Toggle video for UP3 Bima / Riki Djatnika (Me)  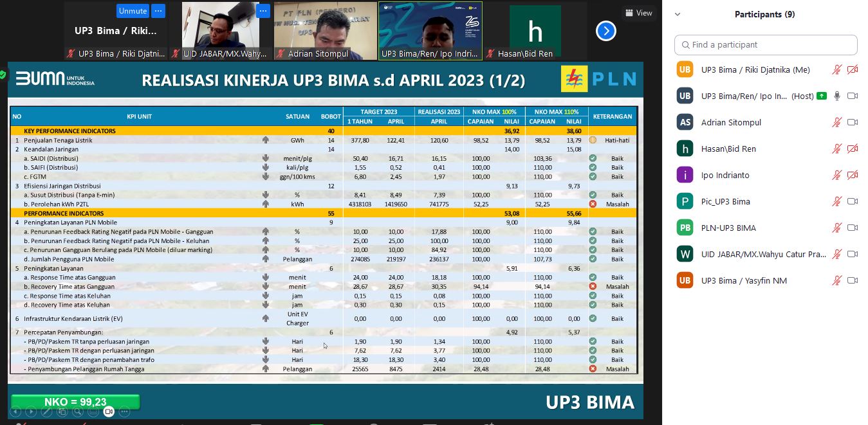coord(853,69)
